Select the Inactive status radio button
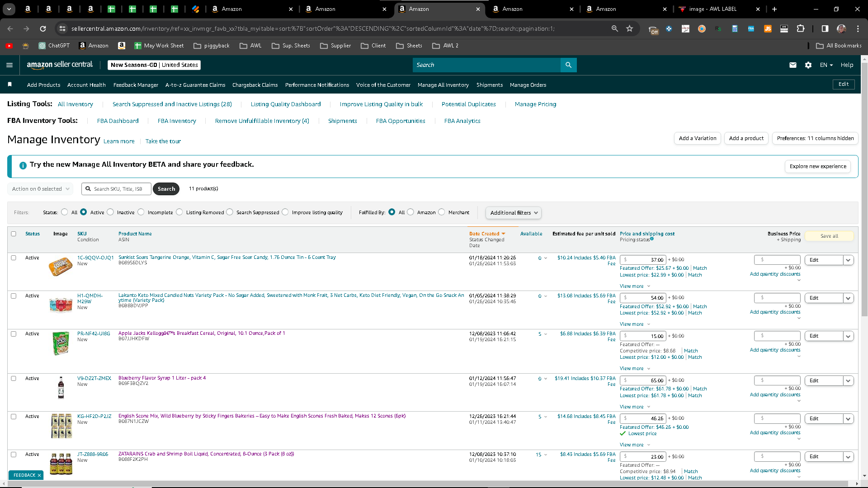 tap(110, 212)
